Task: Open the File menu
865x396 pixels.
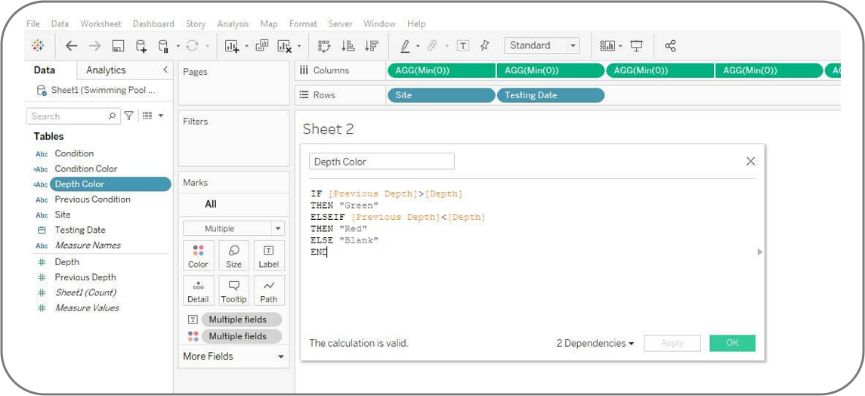Action: click(33, 24)
